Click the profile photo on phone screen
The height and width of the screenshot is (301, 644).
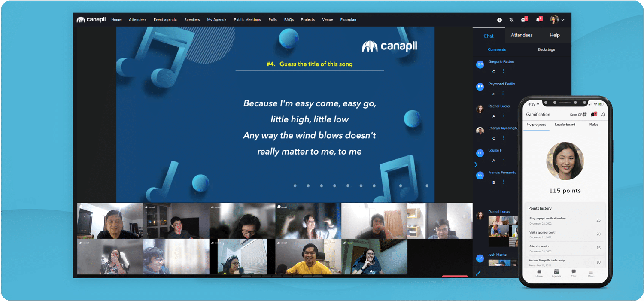point(565,161)
